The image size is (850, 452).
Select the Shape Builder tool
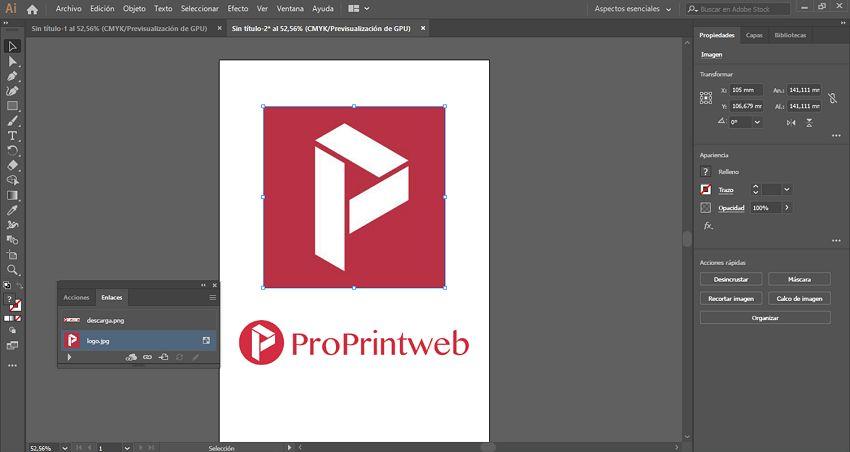(12, 180)
